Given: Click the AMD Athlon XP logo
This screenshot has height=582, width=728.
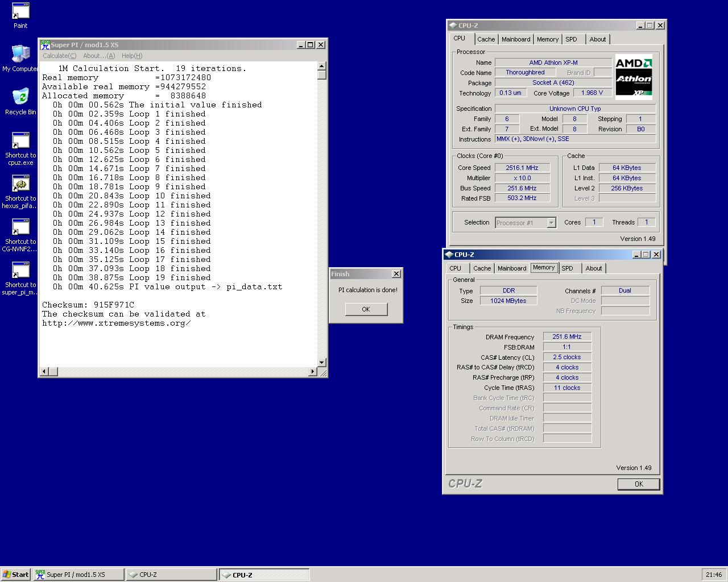Looking at the screenshot, I should pos(634,77).
